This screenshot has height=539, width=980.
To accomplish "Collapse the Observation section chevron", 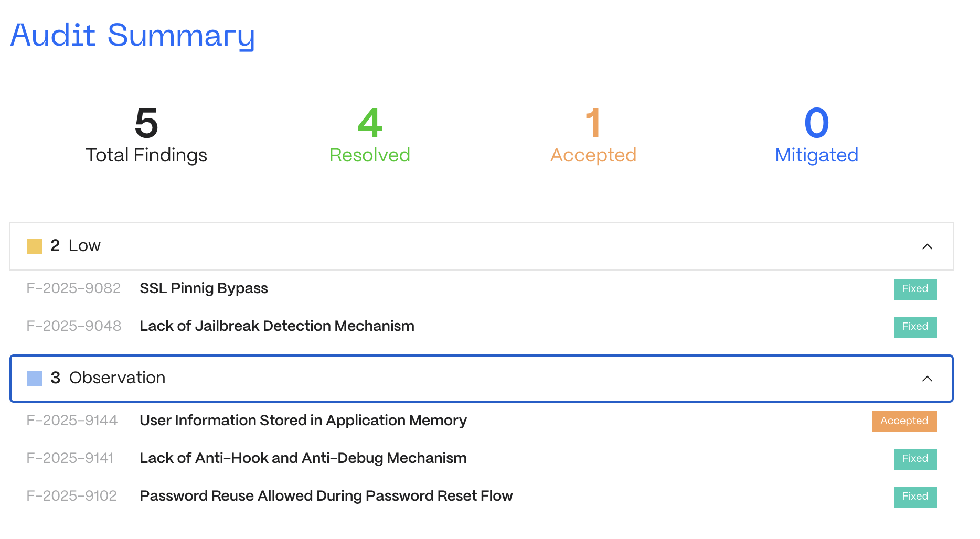I will pos(927,379).
